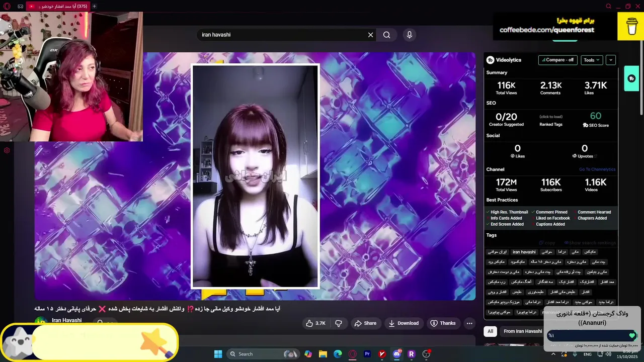Click the 2.13K Comments stat
The width and height of the screenshot is (644, 362).
click(550, 88)
